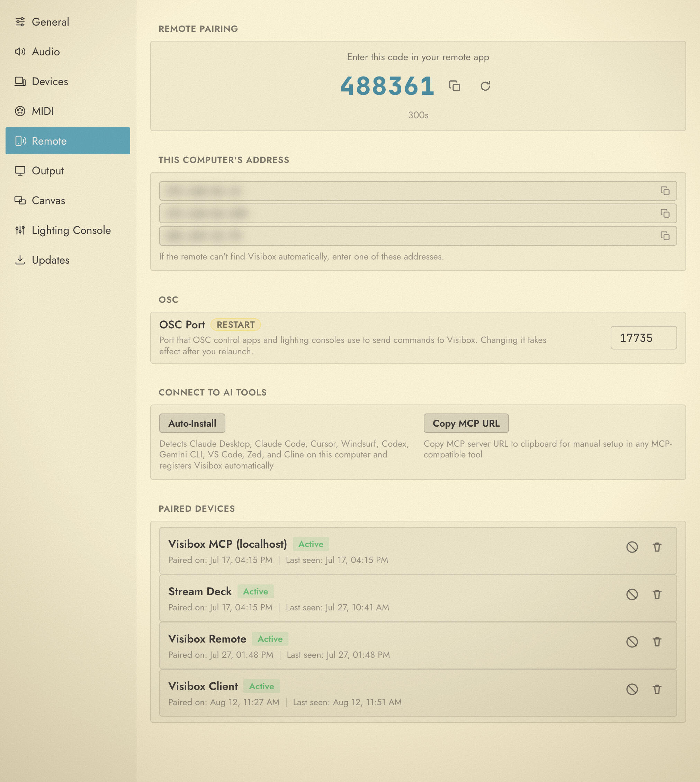Go to the Updates section
700x782 pixels.
click(x=68, y=260)
